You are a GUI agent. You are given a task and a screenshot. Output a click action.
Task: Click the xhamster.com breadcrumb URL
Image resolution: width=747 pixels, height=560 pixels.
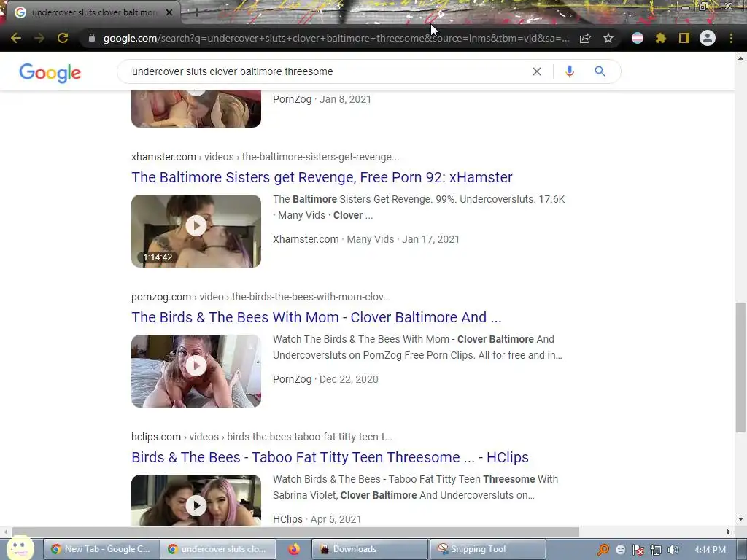click(266, 157)
